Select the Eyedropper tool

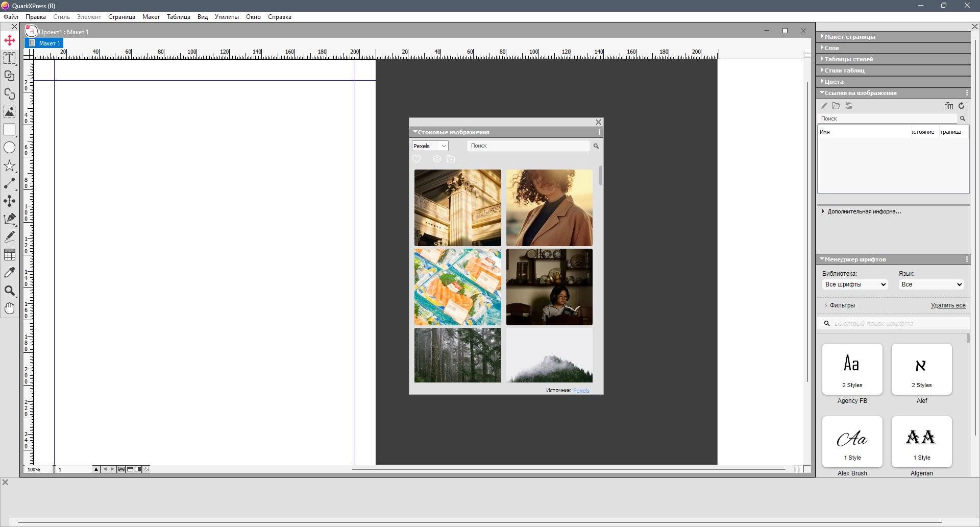(10, 273)
